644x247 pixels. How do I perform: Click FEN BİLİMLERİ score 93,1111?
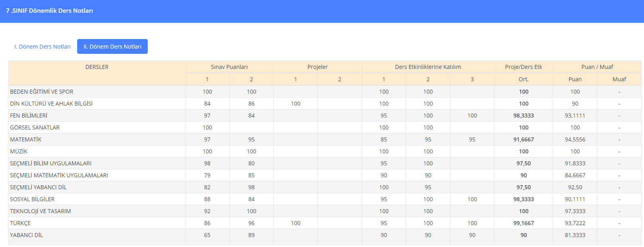click(575, 116)
